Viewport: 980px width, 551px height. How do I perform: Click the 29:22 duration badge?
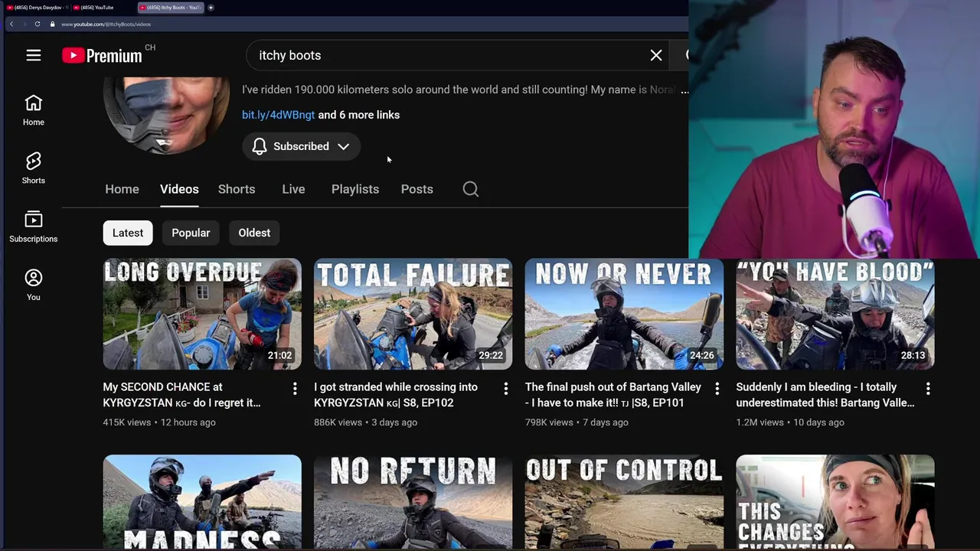pyautogui.click(x=491, y=355)
